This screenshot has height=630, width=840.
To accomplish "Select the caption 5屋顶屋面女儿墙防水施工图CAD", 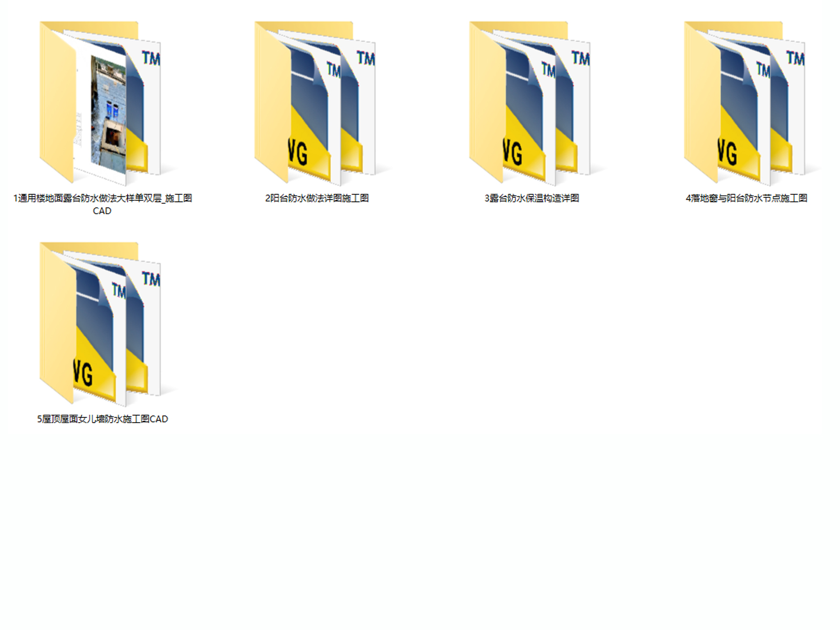I will click(x=103, y=419).
